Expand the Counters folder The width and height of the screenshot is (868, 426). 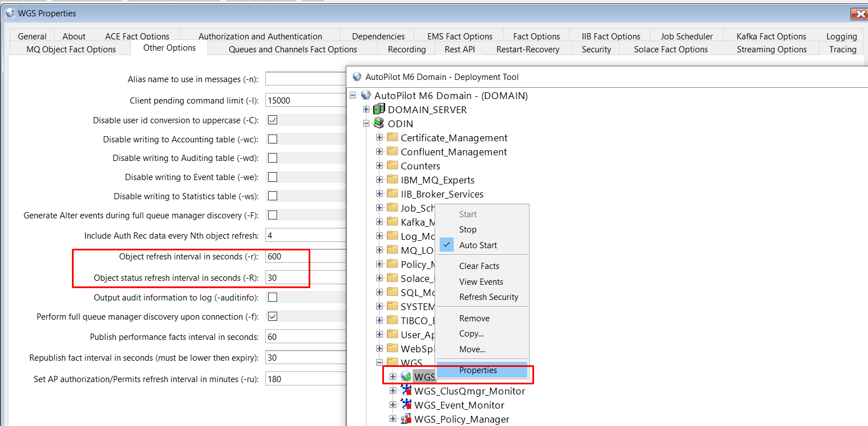(379, 165)
